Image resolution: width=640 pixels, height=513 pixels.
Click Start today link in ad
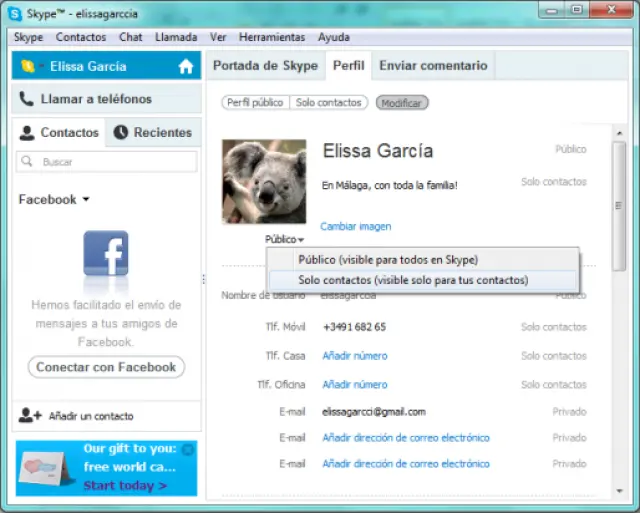click(x=125, y=486)
